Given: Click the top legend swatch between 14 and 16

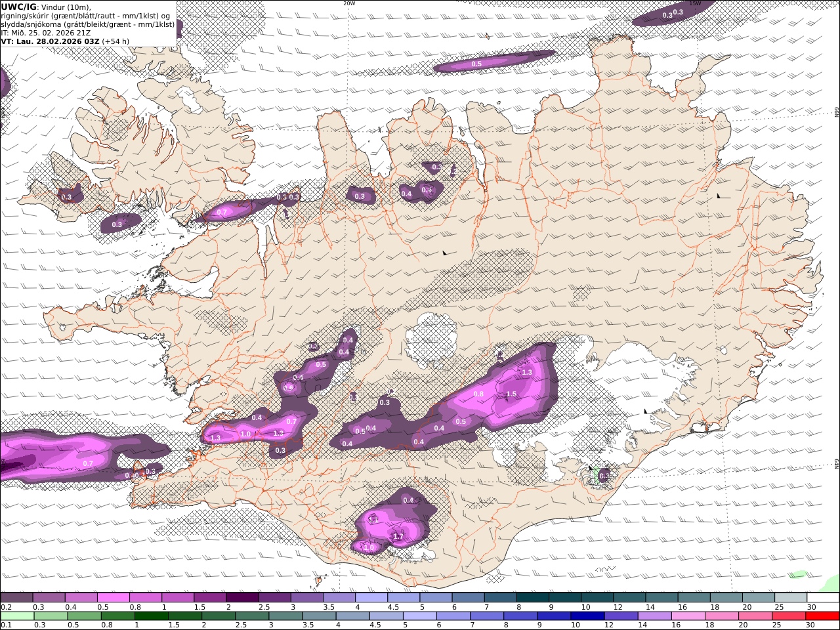Looking at the screenshot, I should [x=661, y=597].
